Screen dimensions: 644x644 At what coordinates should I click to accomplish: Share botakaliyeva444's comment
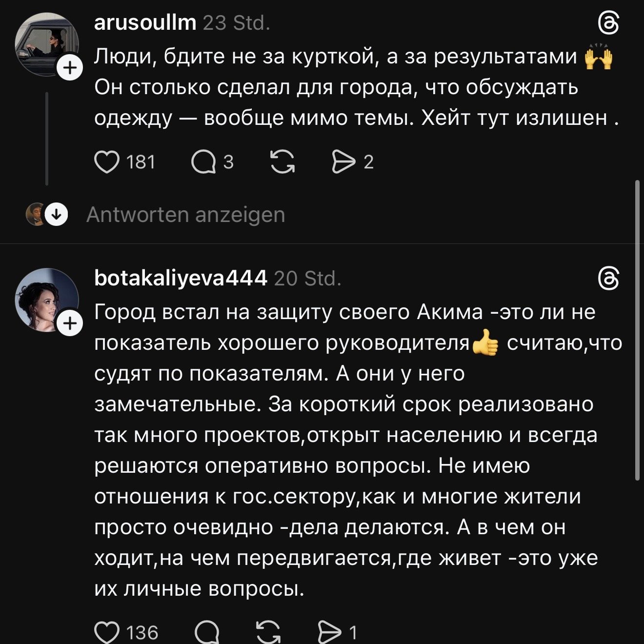[x=329, y=633]
